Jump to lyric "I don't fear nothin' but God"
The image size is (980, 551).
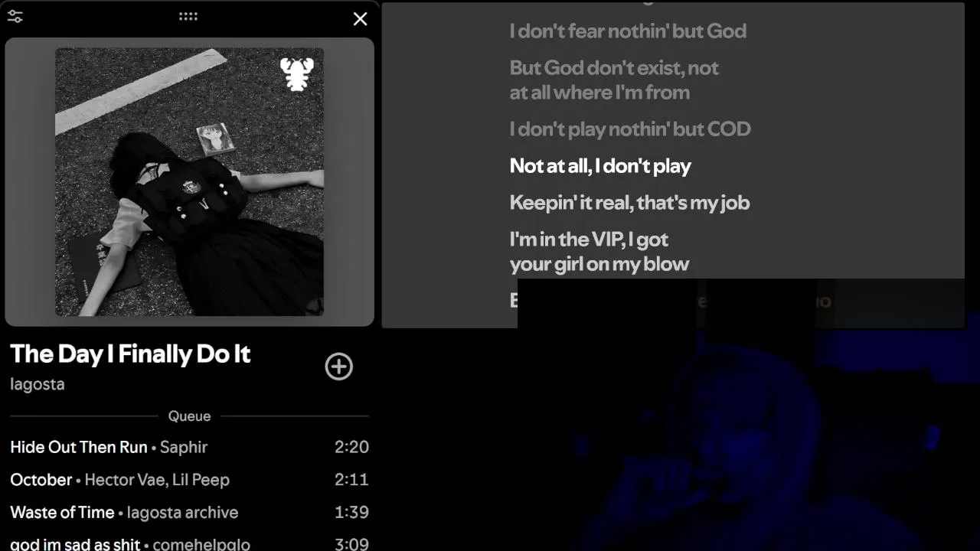tap(628, 31)
